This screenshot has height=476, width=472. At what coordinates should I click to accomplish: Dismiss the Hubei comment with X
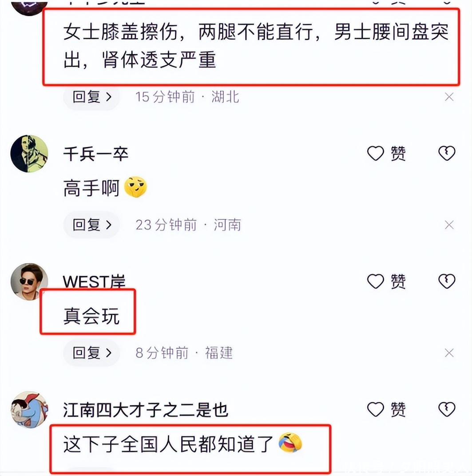[449, 97]
